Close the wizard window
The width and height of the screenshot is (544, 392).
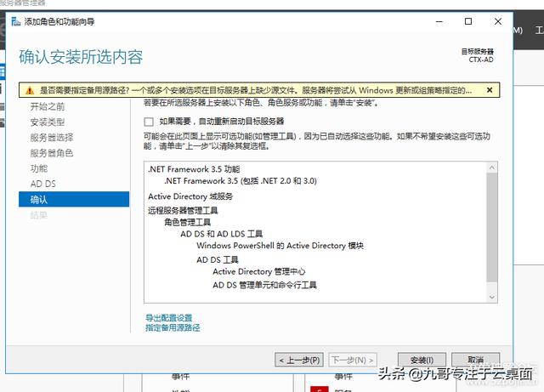click(498, 21)
